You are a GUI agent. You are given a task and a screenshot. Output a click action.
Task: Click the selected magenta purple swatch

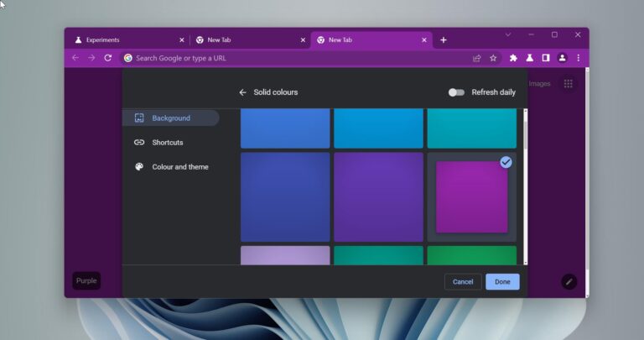(472, 197)
